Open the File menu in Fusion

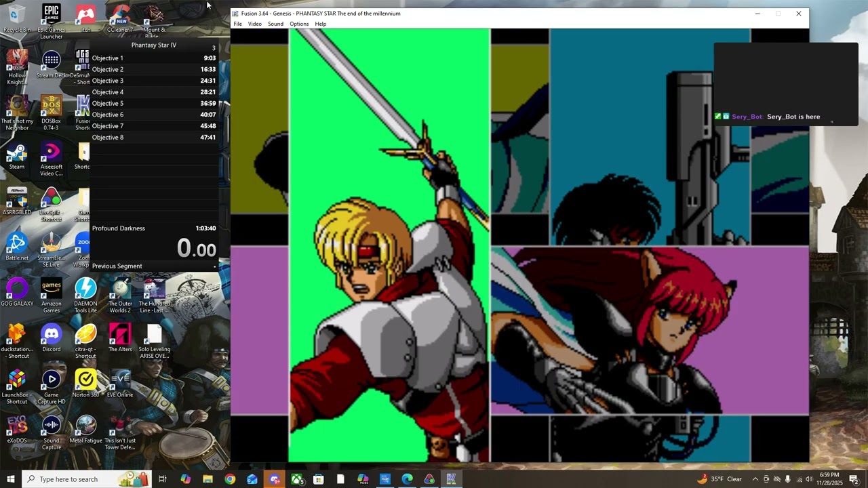click(237, 24)
